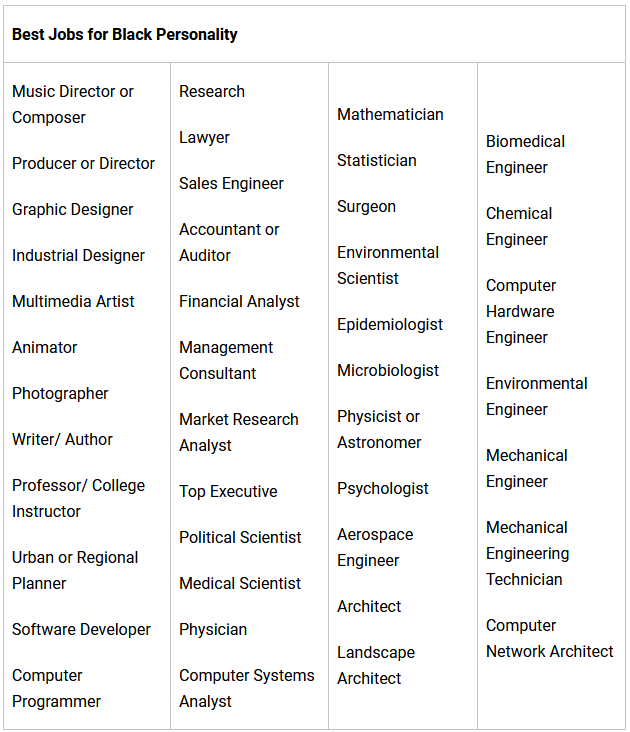Choose Political Scientist entry

(240, 537)
